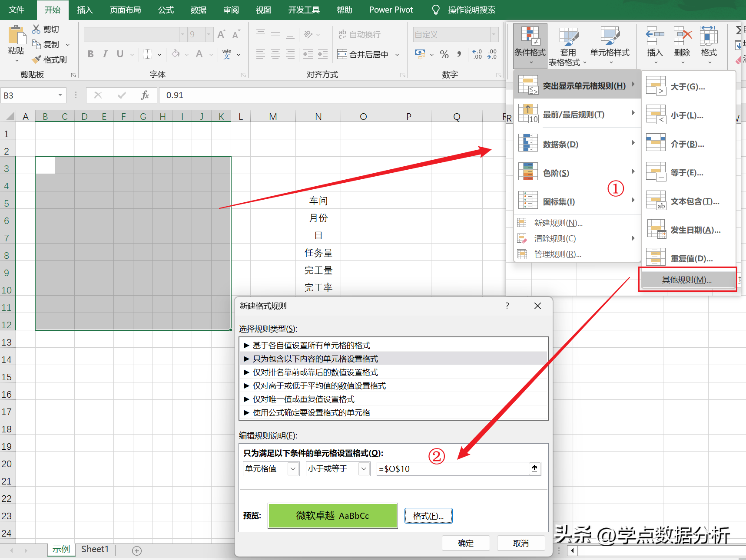Click the Format cells icon
Viewport: 746px width, 560px height.
(x=709, y=36)
